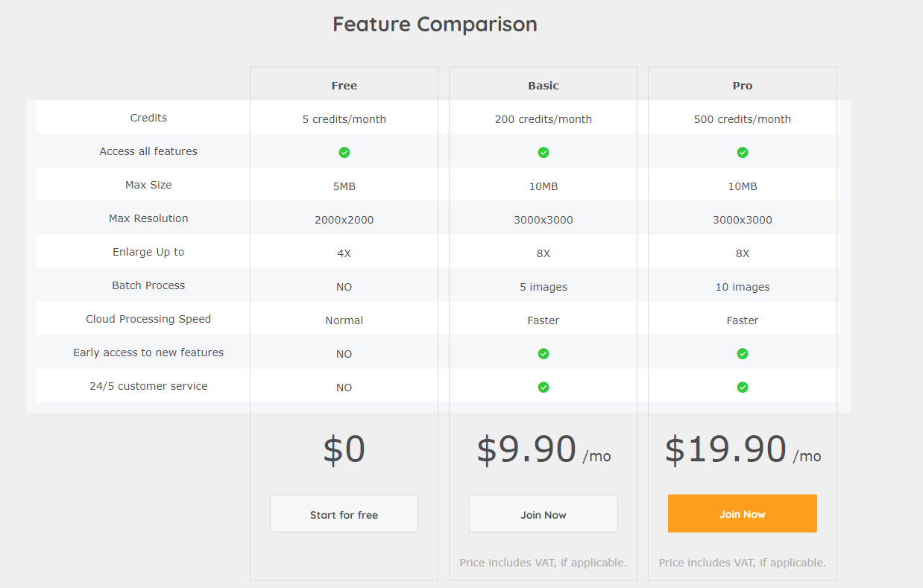The height and width of the screenshot is (588, 923).
Task: Click Basic plan early access checkmark
Action: (544, 353)
